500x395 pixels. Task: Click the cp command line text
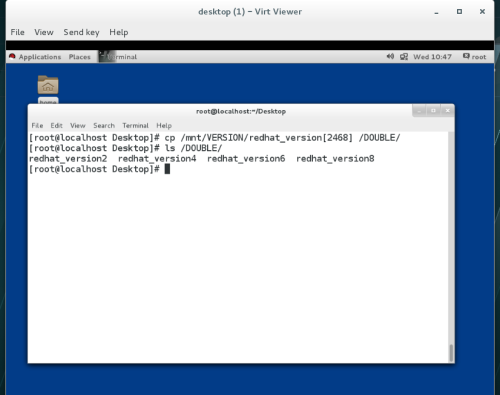tap(282, 138)
